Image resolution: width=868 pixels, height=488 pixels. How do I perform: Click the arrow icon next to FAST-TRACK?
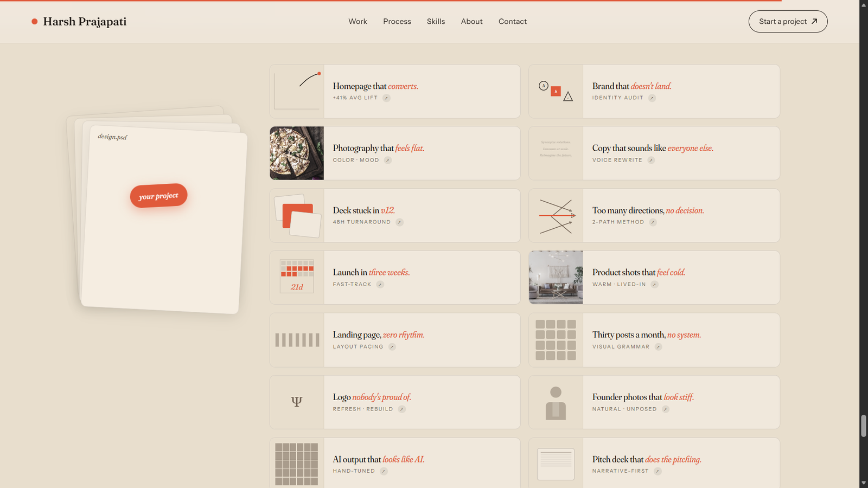click(380, 285)
